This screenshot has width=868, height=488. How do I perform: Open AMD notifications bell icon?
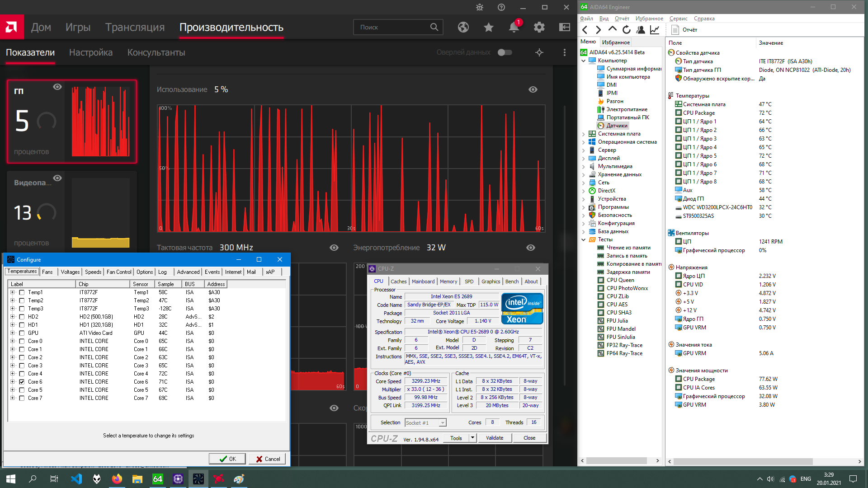[514, 28]
